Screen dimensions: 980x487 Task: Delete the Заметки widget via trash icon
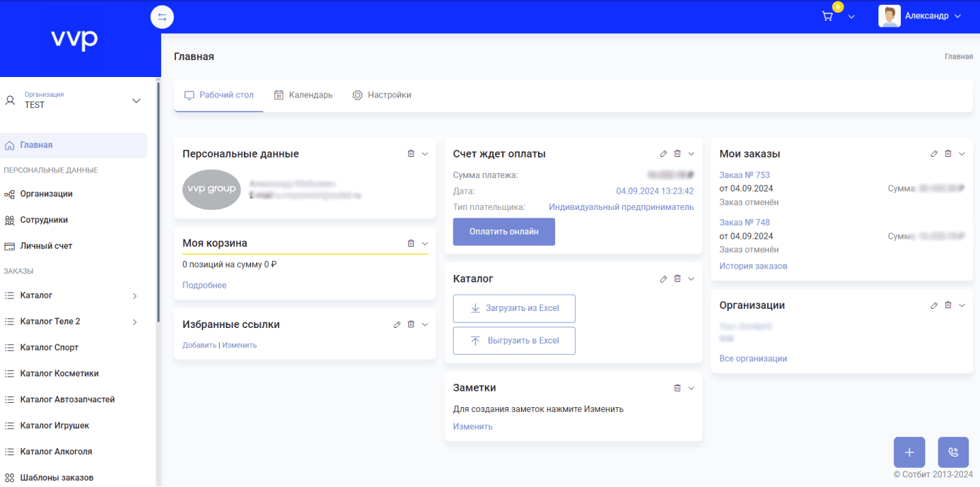[x=677, y=388]
